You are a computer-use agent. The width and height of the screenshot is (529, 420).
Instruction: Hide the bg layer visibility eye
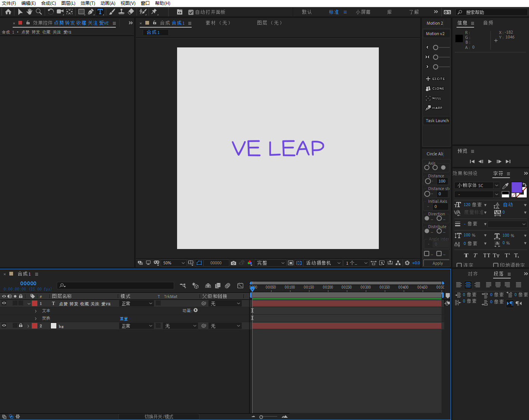4,326
